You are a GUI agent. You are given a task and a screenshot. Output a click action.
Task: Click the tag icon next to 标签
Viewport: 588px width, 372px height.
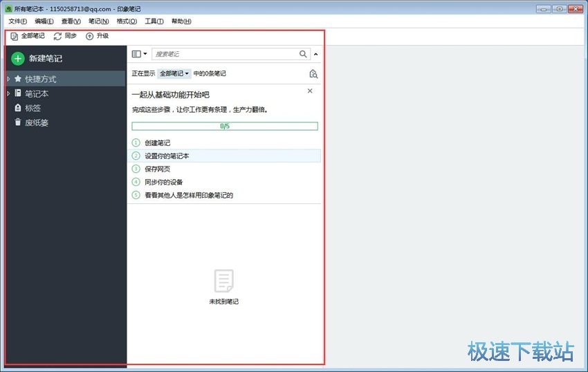pyautogui.click(x=17, y=108)
